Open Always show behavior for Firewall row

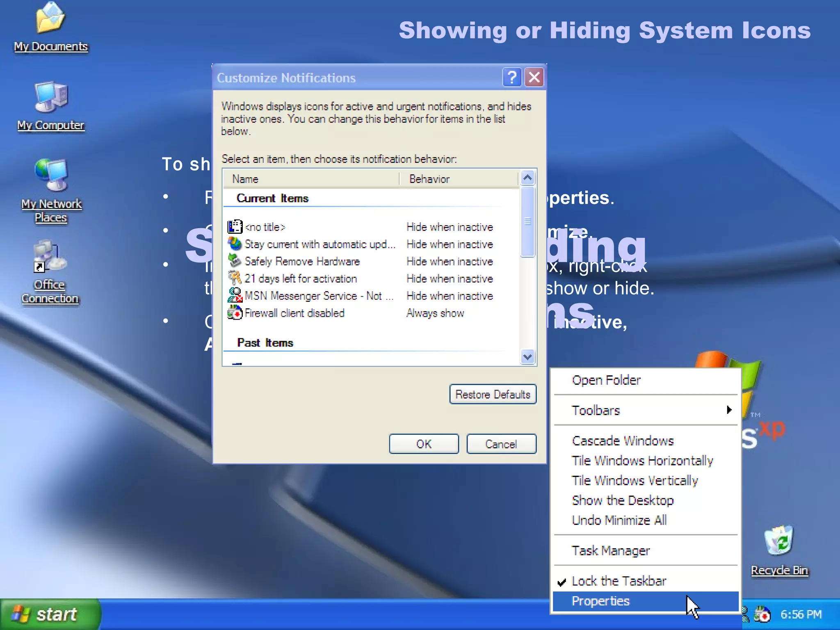coord(435,313)
